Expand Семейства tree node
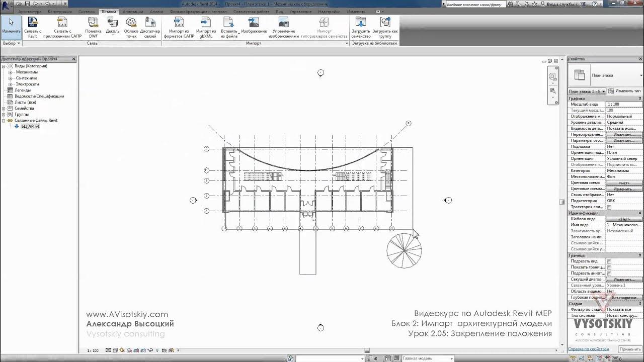This screenshot has height=362, width=644. [x=4, y=108]
